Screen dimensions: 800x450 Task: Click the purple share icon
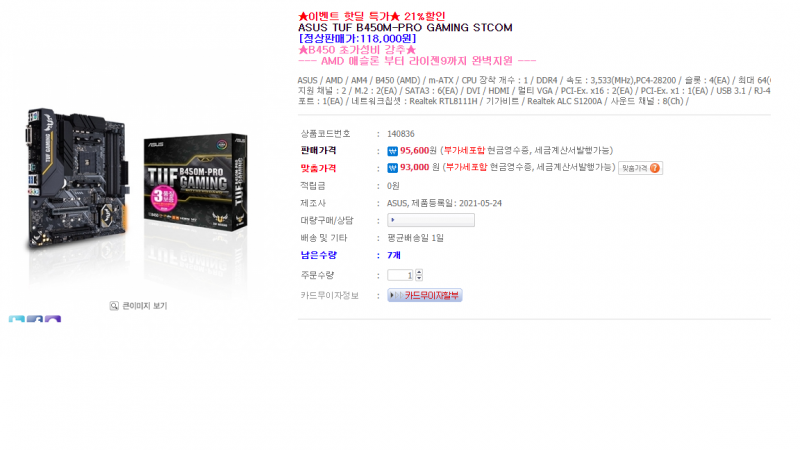coord(53,319)
